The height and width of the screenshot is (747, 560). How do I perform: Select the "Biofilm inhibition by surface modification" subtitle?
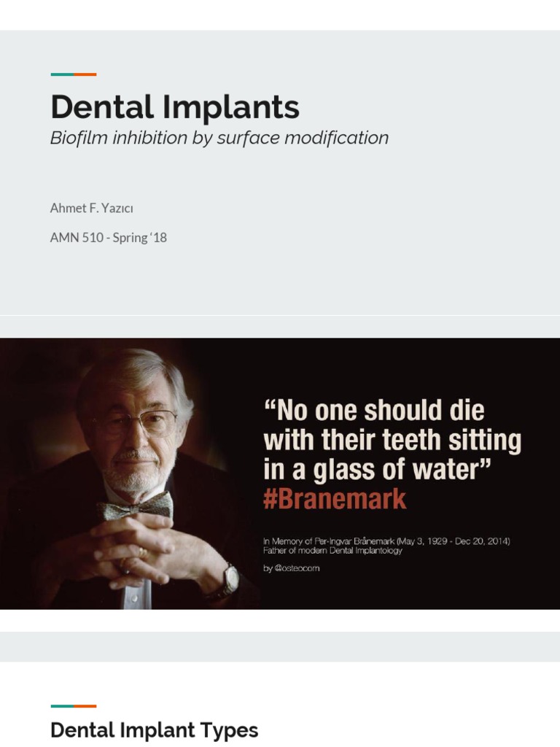point(219,138)
